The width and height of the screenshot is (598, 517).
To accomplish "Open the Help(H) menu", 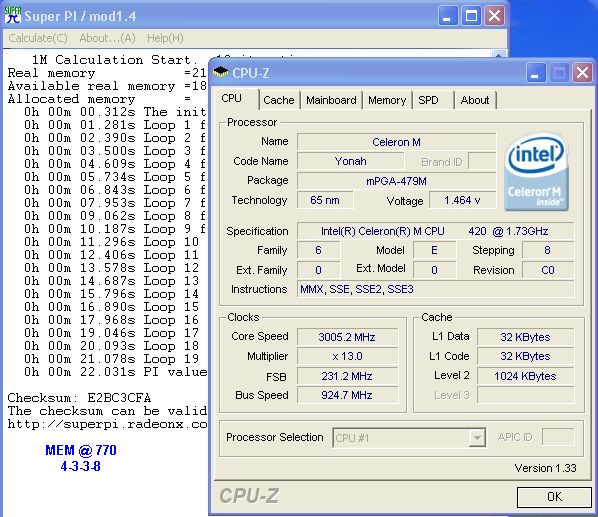I will tap(165, 38).
